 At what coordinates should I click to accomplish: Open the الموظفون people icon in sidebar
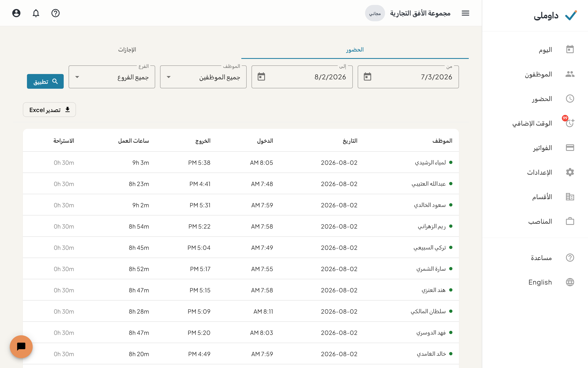pyautogui.click(x=570, y=74)
